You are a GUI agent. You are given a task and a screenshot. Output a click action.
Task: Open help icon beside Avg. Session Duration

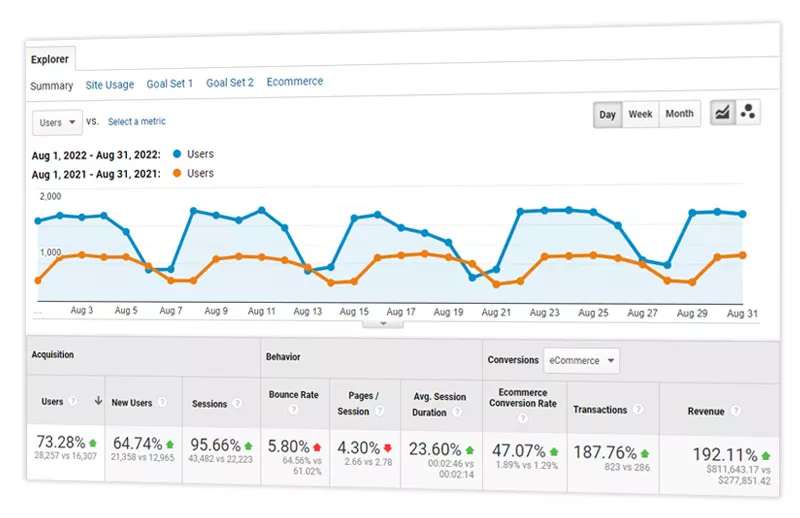click(457, 412)
